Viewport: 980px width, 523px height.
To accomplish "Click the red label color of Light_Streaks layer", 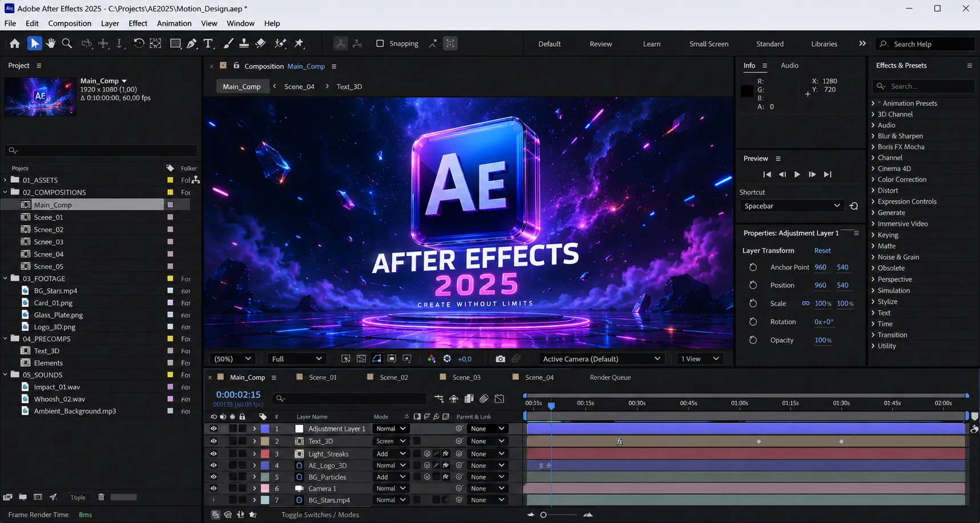I will tap(265, 454).
